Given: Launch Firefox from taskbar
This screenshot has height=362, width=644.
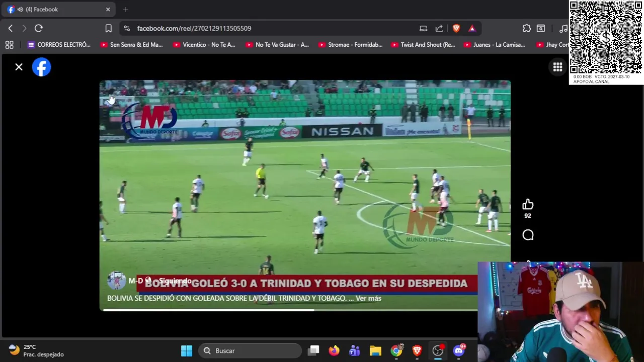Looking at the screenshot, I should click(x=334, y=350).
